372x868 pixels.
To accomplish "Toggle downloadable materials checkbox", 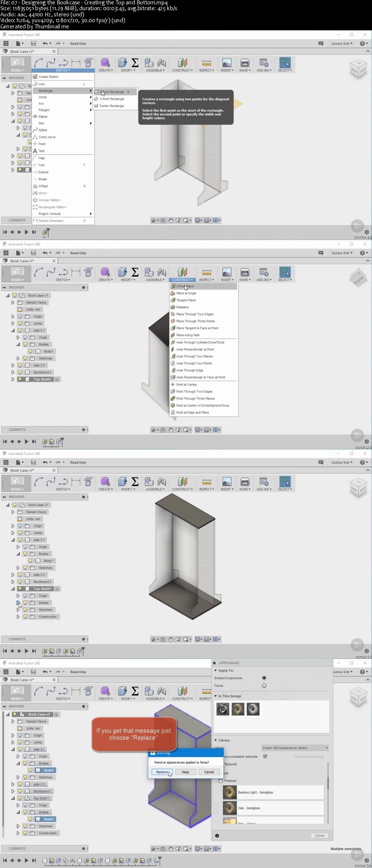I will click(265, 756).
